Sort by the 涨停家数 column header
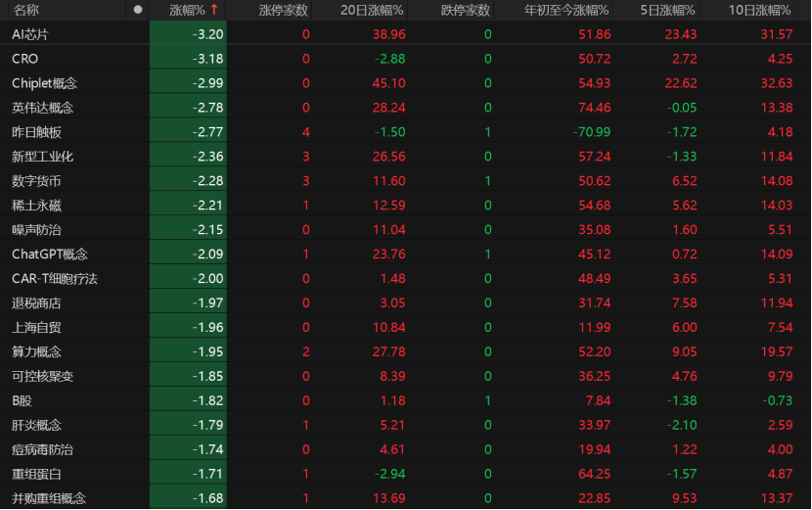This screenshot has height=510, width=812. coord(284,10)
